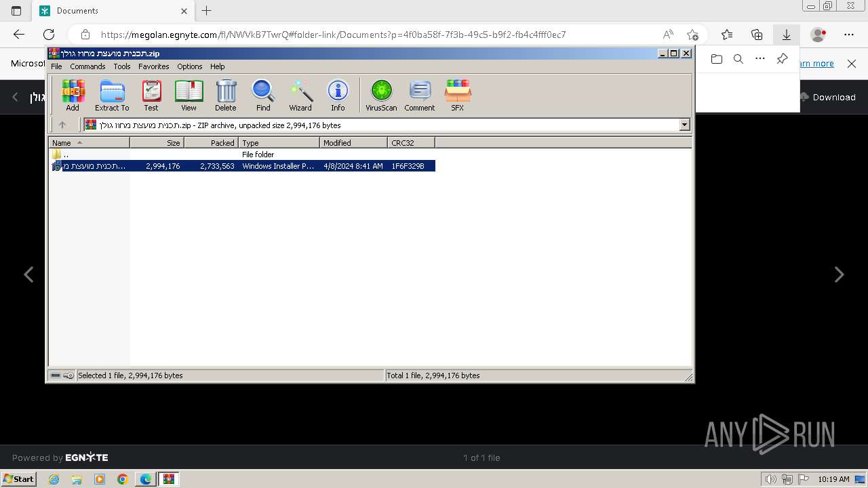The image size is (868, 488).
Task: Open the Commands menu
Action: (x=87, y=66)
